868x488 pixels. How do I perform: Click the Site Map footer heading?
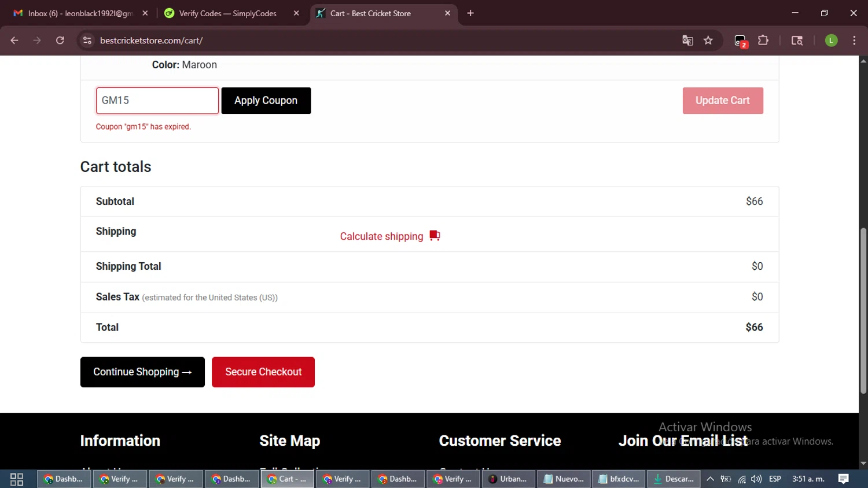point(290,441)
